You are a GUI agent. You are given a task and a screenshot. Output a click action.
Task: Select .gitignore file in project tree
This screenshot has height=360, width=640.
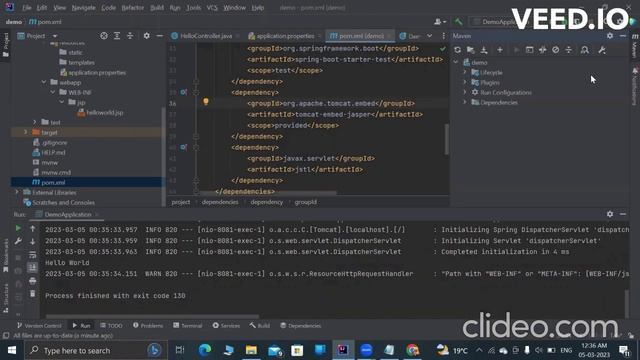point(50,142)
